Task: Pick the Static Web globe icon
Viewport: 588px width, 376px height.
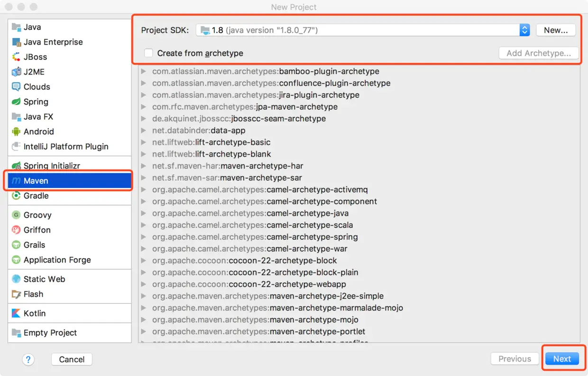Action: click(16, 279)
